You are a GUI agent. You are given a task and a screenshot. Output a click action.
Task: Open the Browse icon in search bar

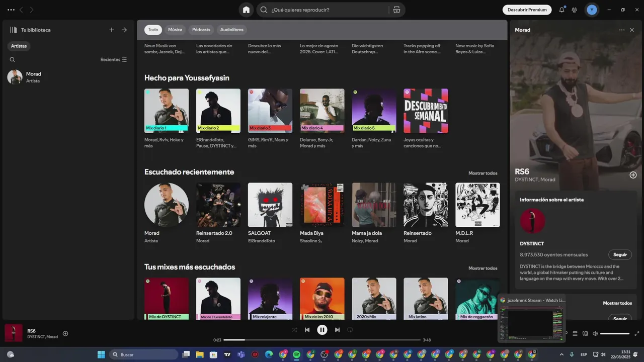396,10
